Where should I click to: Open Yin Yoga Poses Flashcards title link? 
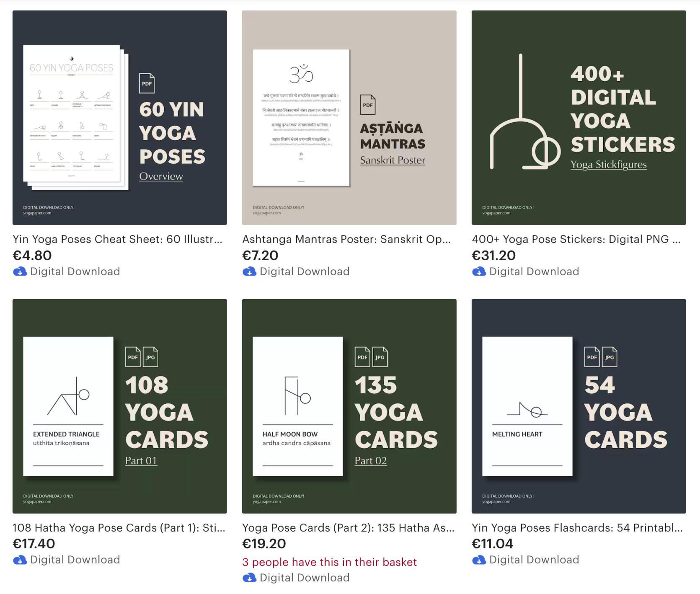(577, 528)
